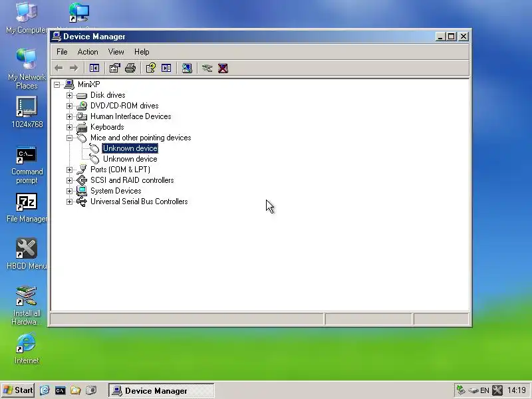Expand Universal Serial Bus Controllers category
532x399 pixels.
click(70, 202)
